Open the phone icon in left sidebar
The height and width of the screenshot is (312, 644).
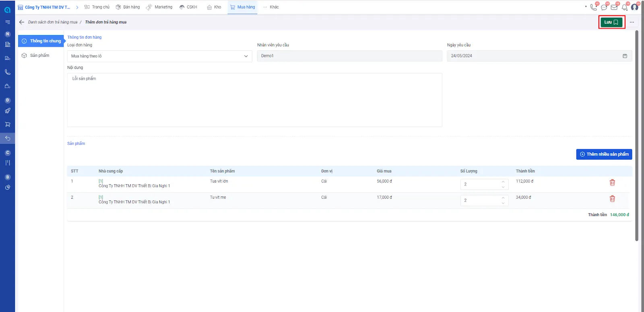click(7, 72)
